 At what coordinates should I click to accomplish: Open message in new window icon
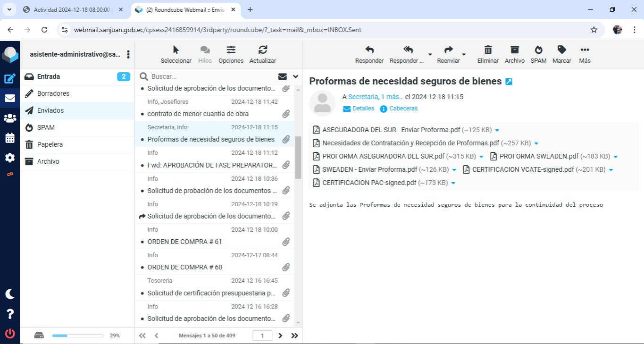(x=509, y=82)
